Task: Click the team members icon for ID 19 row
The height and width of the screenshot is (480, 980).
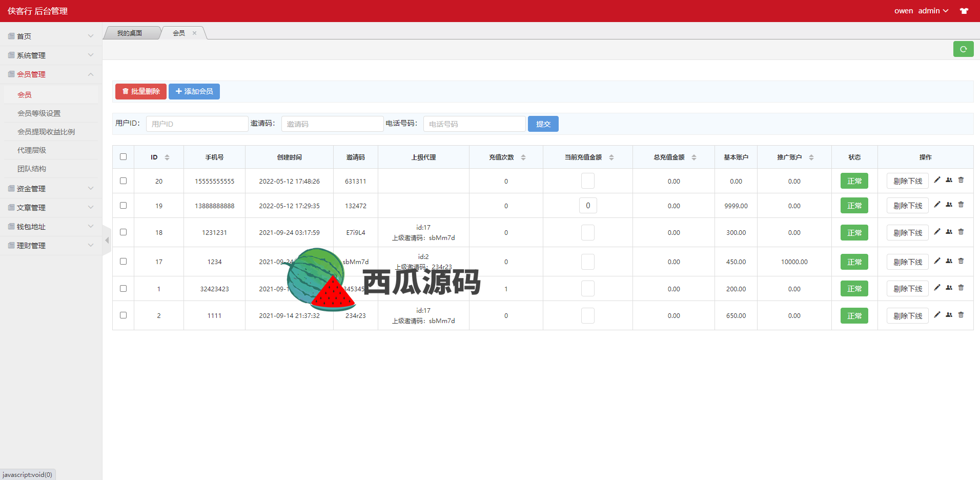Action: point(949,205)
